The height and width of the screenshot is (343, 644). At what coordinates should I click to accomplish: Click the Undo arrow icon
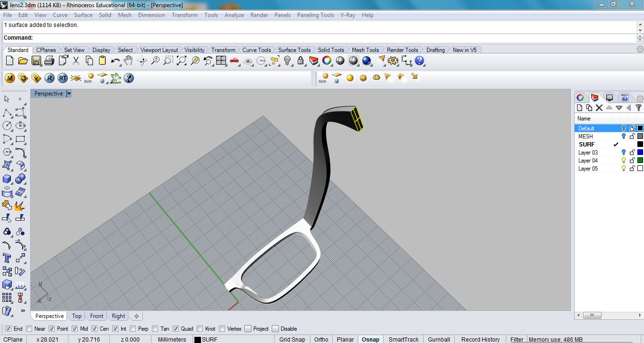116,60
